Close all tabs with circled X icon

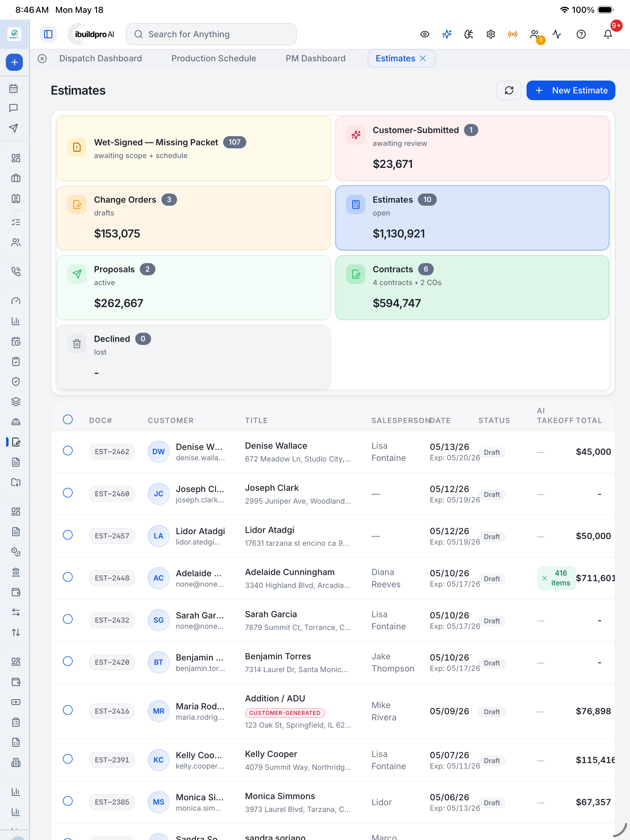click(42, 59)
